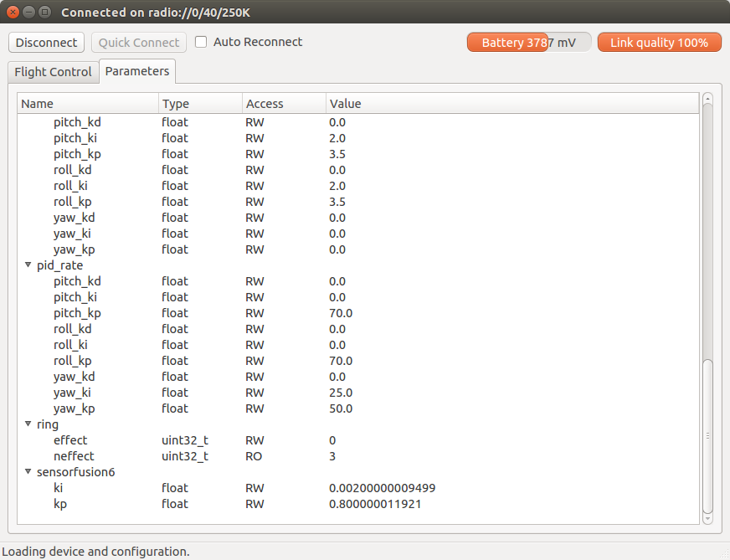The image size is (730, 560).
Task: Click the yaw_kp value 50.0
Action: tap(341, 408)
